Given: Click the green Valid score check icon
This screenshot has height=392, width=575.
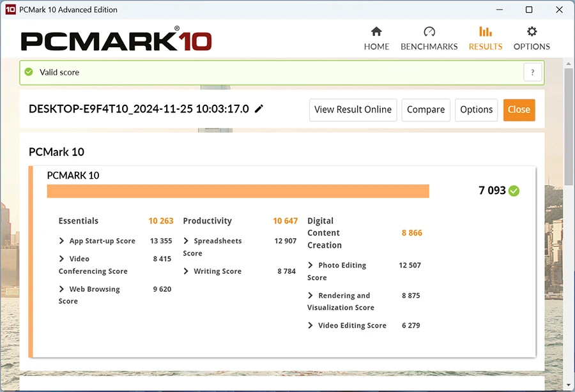Looking at the screenshot, I should click(x=29, y=72).
